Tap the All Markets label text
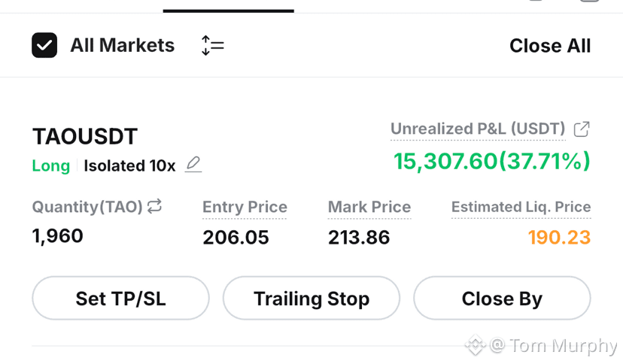The width and height of the screenshot is (623, 364). [x=123, y=45]
